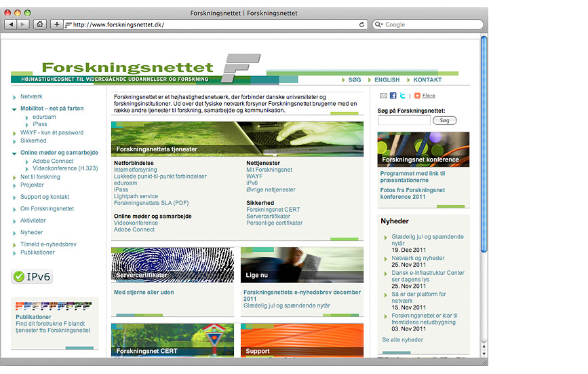Expand the arrow beside Publikationer menu item

pyautogui.click(x=14, y=253)
